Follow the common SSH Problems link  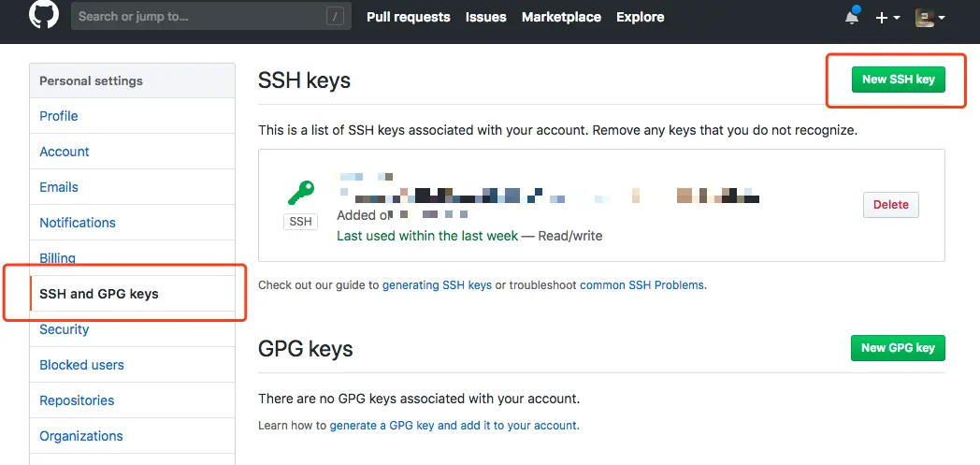click(642, 284)
